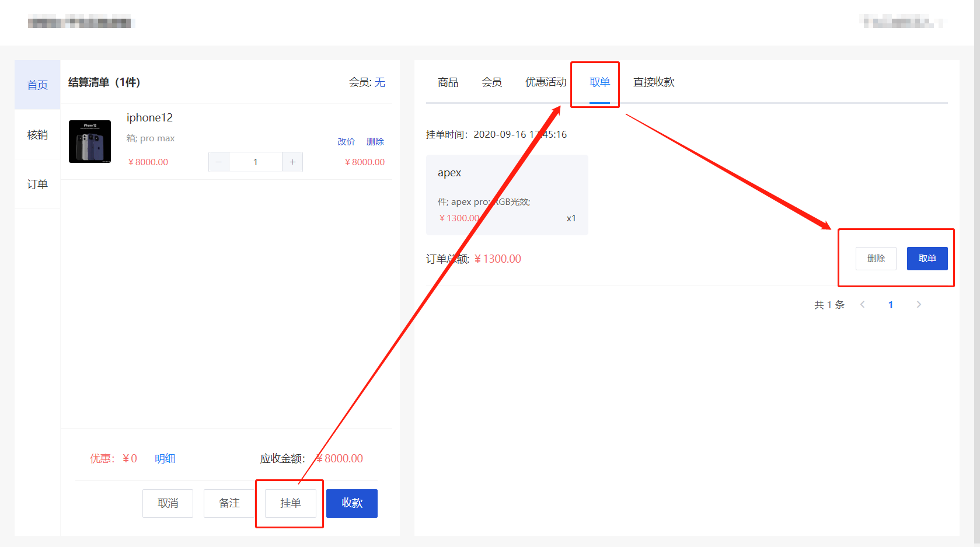This screenshot has height=547, width=980.
Task: Switch to the 商品 tab
Action: [x=448, y=82]
